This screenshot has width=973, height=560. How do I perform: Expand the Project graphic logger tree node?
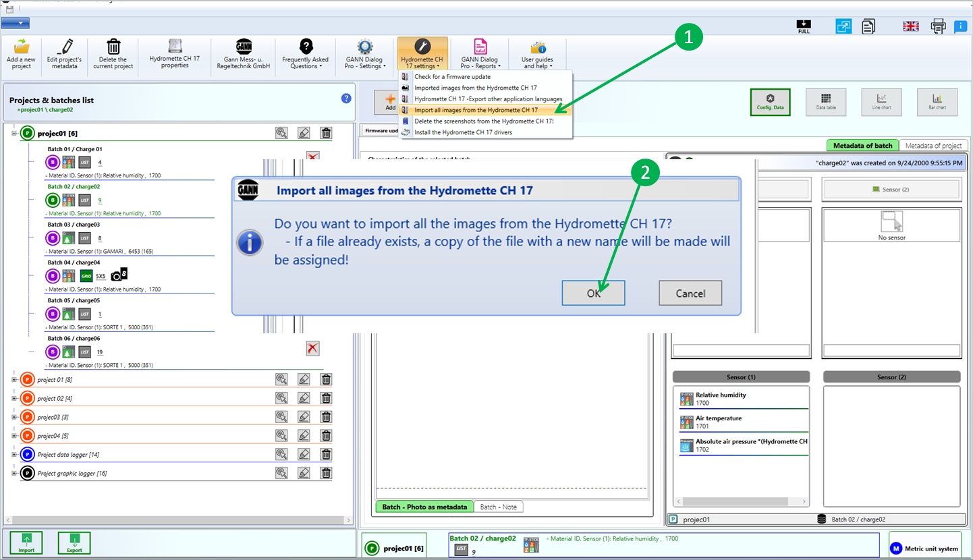(13, 473)
